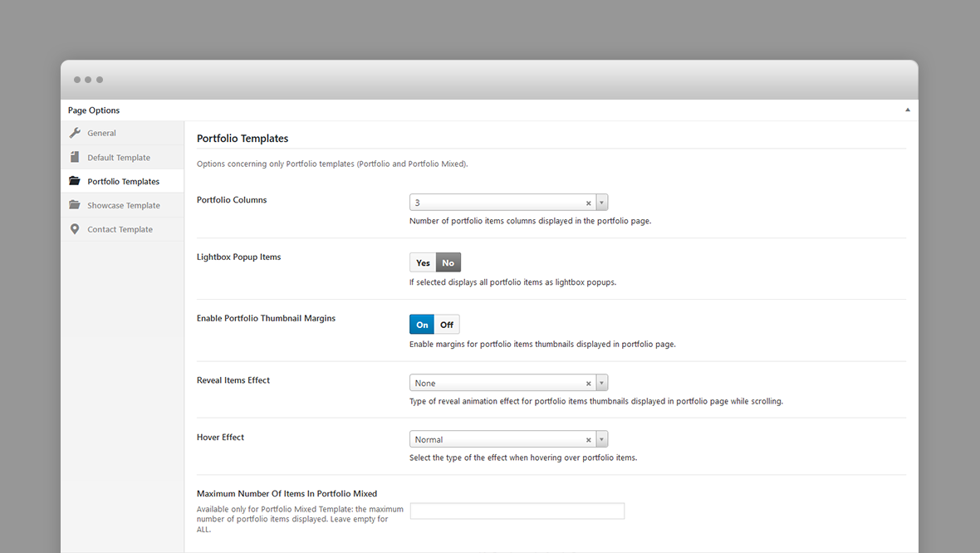Image resolution: width=980 pixels, height=553 pixels.
Task: Click the description 'Options concerning only Portfolio templates'
Action: 332,164
